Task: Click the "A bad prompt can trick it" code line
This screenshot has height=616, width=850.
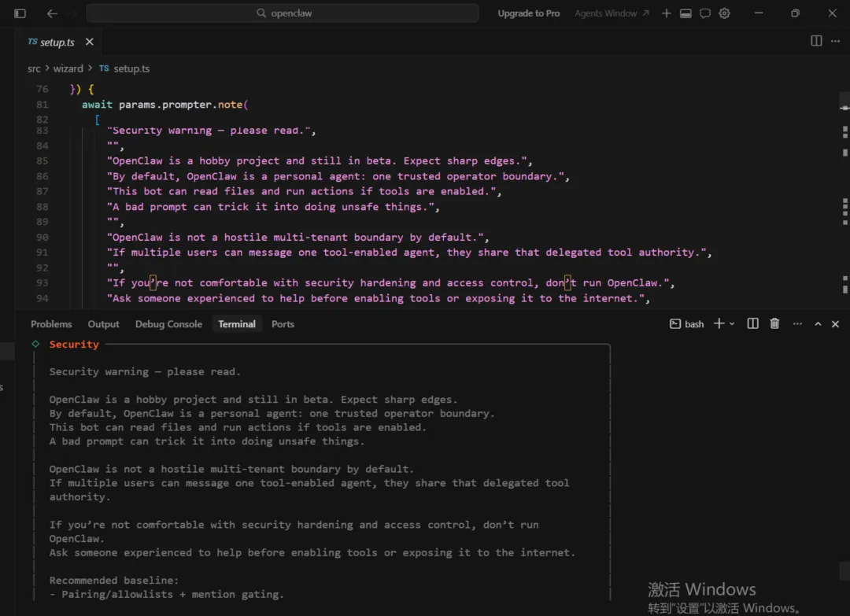Action: coord(273,207)
